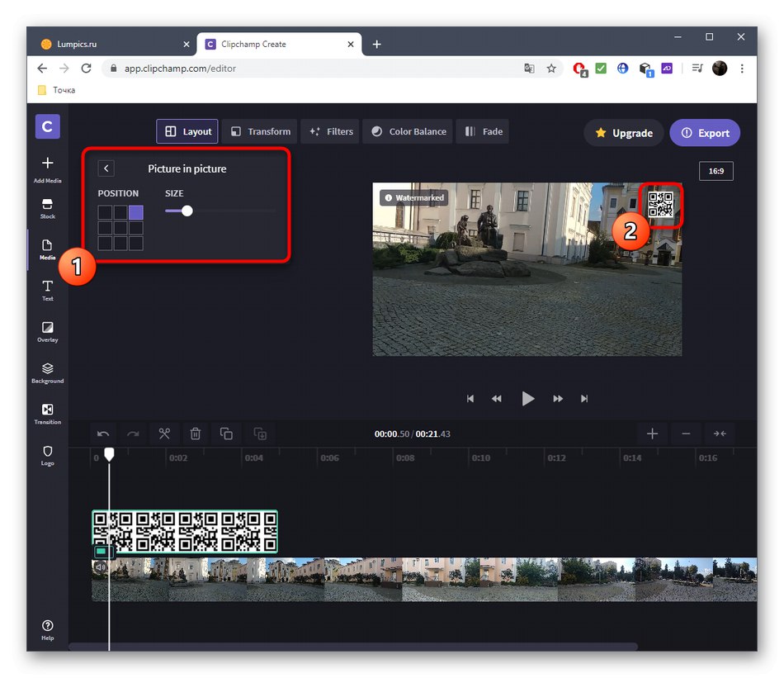Open the Logo section in sidebar
Viewport: 784px width, 678px height.
click(48, 455)
